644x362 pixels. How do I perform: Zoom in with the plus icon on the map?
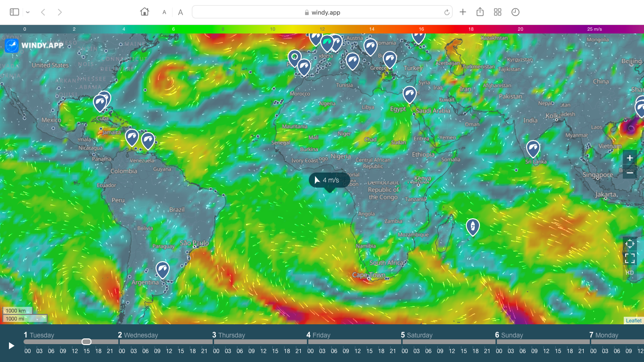click(629, 158)
